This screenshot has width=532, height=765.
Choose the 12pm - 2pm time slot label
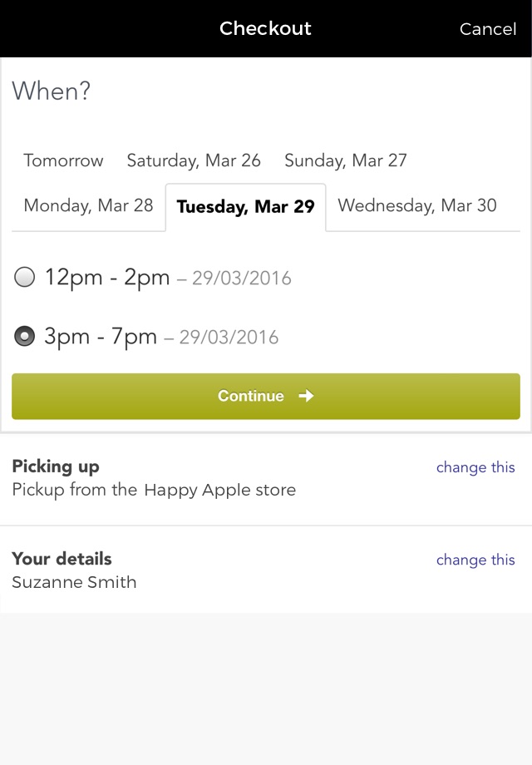pos(107,278)
